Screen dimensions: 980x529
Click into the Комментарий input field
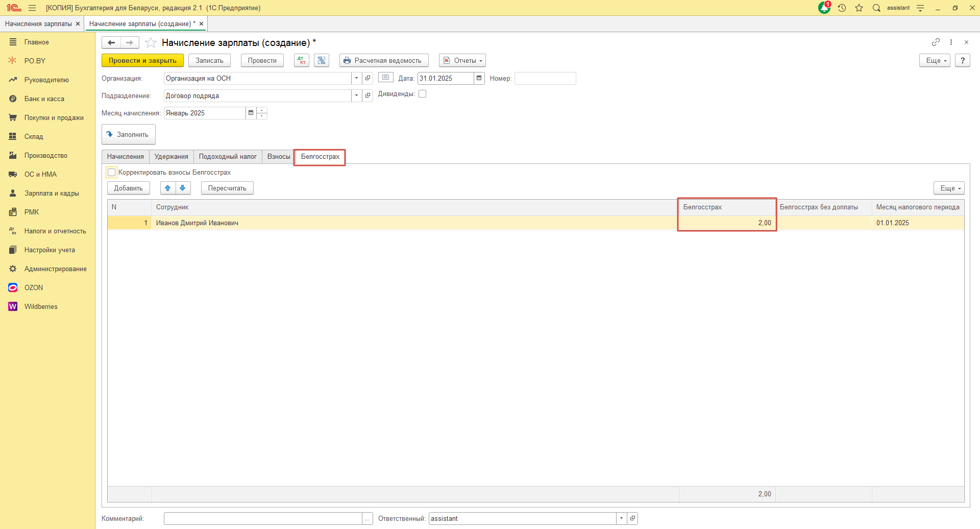pos(263,518)
